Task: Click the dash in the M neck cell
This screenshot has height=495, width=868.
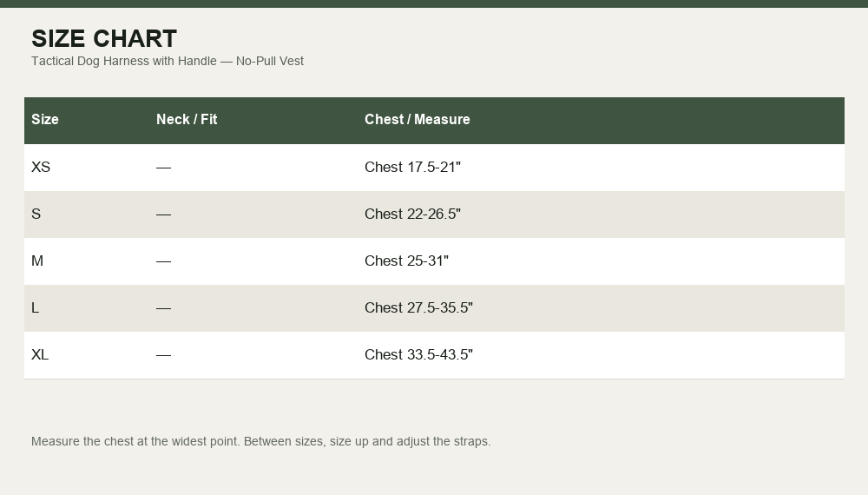Action: pos(163,261)
